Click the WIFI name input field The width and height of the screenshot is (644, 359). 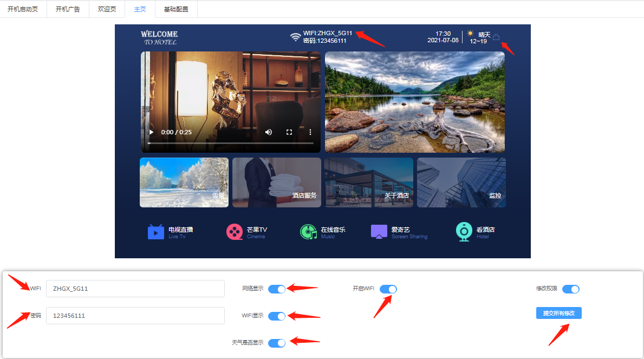(135, 289)
